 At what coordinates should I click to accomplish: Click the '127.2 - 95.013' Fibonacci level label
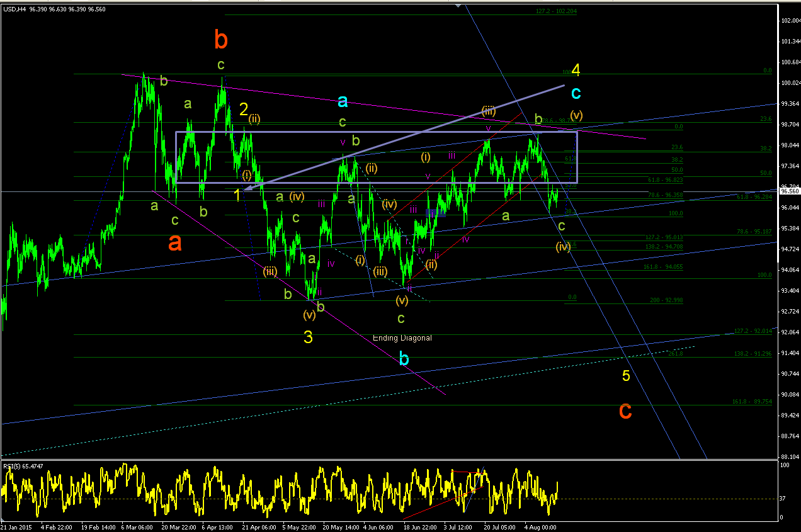click(664, 237)
